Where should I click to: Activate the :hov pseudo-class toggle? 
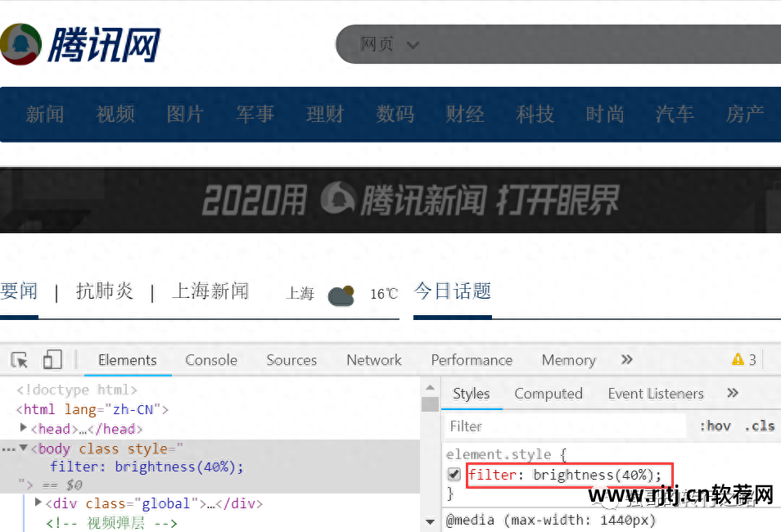pyautogui.click(x=715, y=426)
